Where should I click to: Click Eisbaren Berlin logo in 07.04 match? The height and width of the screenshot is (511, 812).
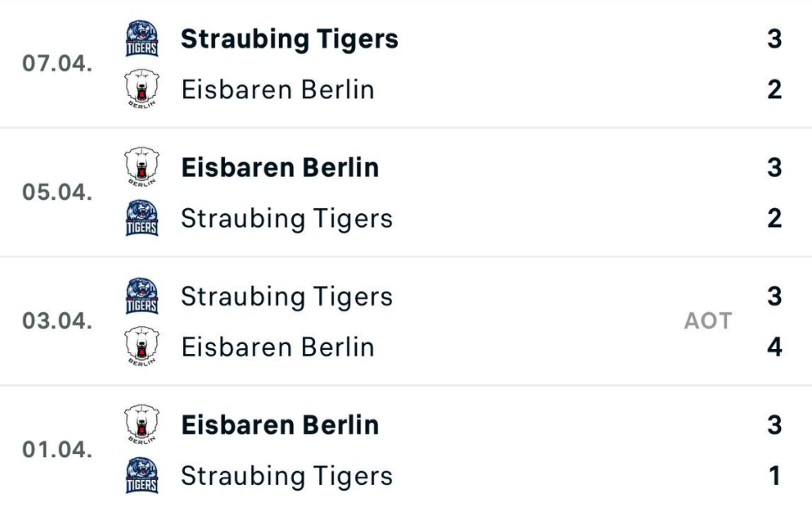pyautogui.click(x=142, y=89)
